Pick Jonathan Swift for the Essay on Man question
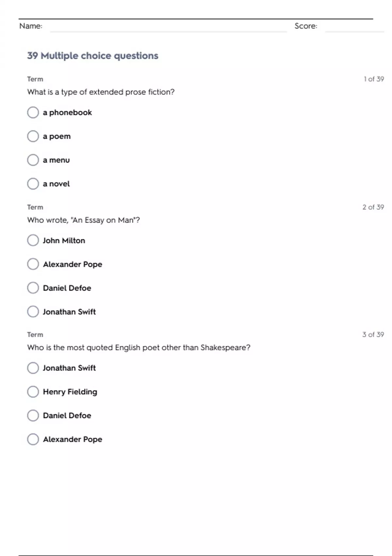392x556 pixels. click(33, 312)
